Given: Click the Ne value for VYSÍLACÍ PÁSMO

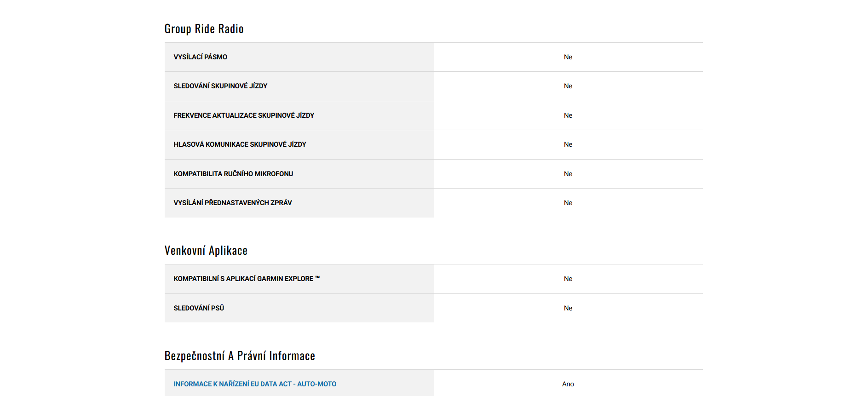Looking at the screenshot, I should (568, 57).
